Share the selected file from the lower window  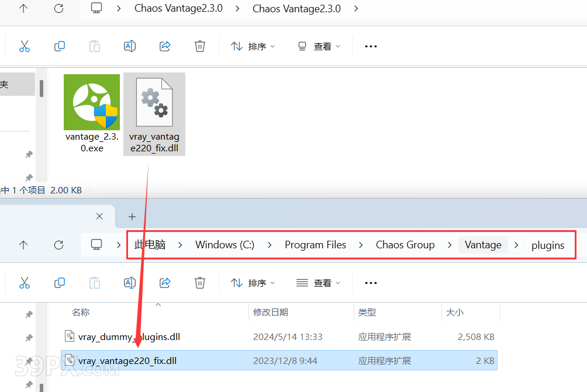click(165, 283)
